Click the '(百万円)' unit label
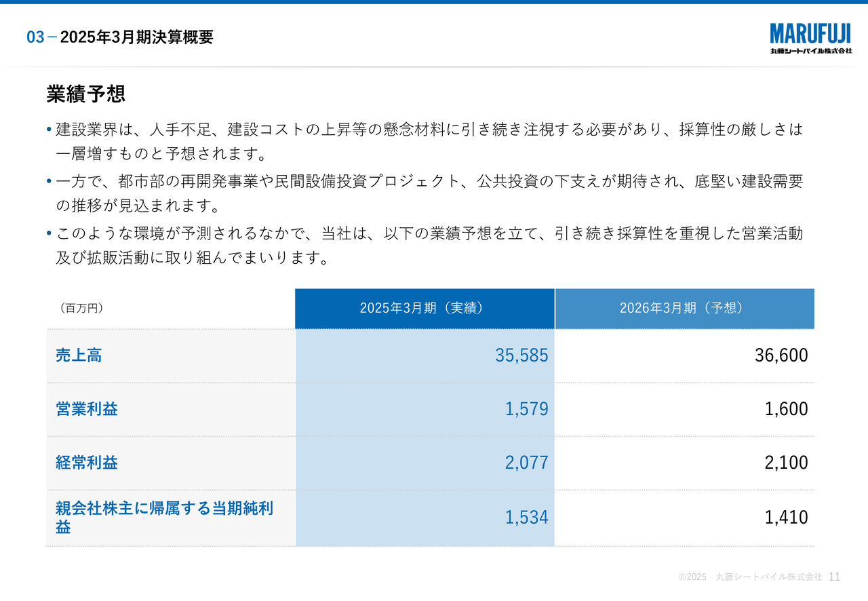 [x=81, y=309]
